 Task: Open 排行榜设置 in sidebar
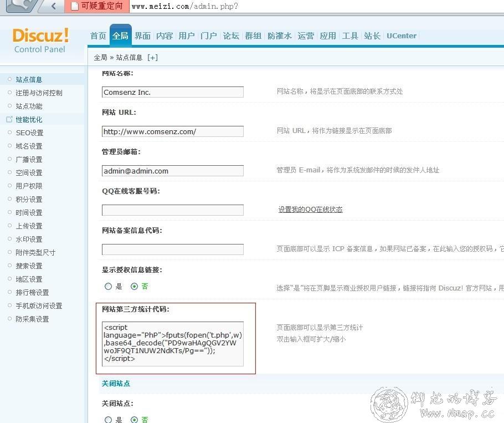coord(32,292)
